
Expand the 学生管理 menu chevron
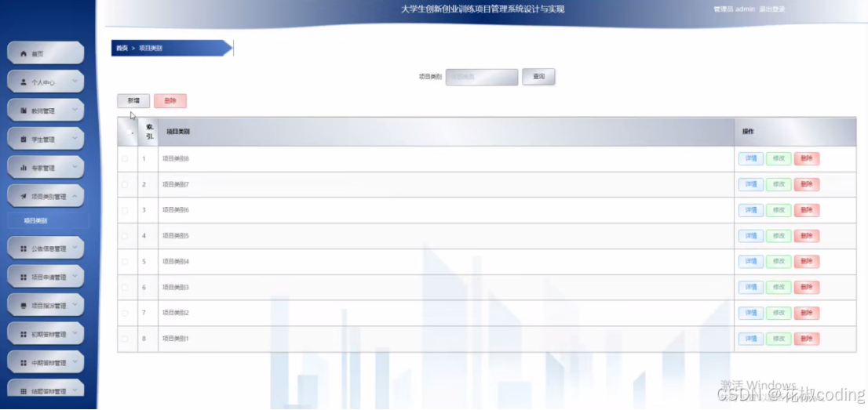[x=75, y=139]
